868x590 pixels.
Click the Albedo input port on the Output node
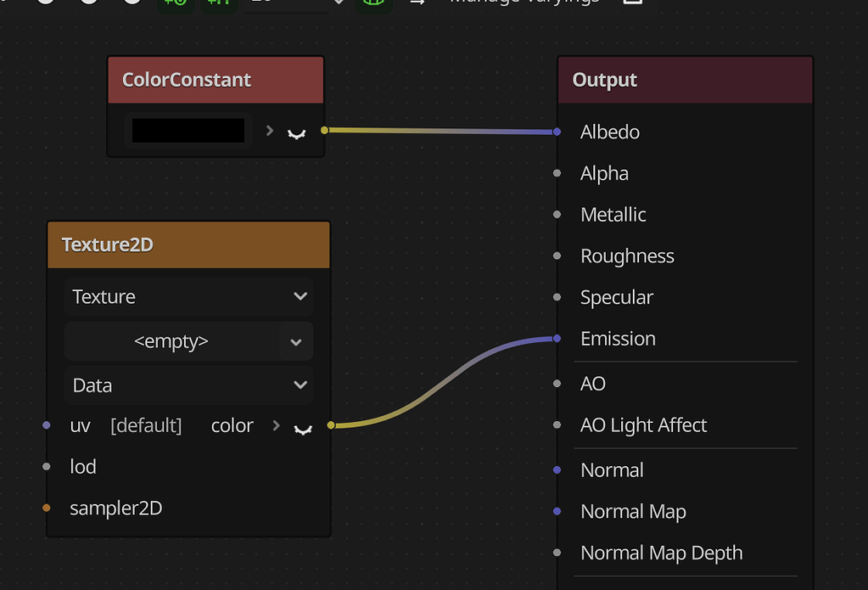557,132
